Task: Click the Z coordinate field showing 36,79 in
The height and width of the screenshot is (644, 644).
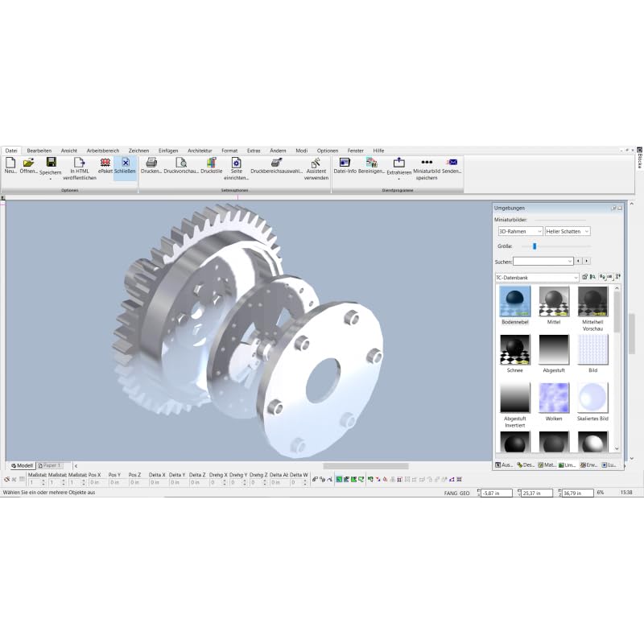Action: [x=578, y=493]
